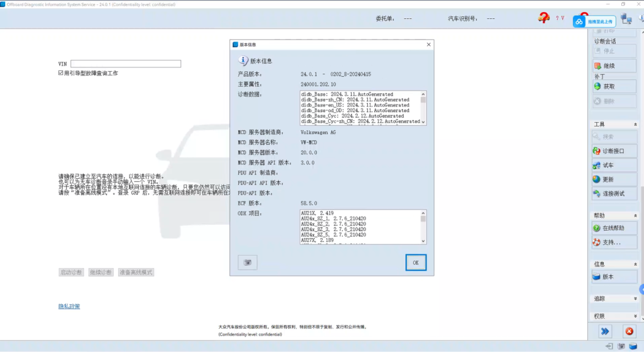
Task: Click the red car question mark icon
Action: click(x=544, y=18)
